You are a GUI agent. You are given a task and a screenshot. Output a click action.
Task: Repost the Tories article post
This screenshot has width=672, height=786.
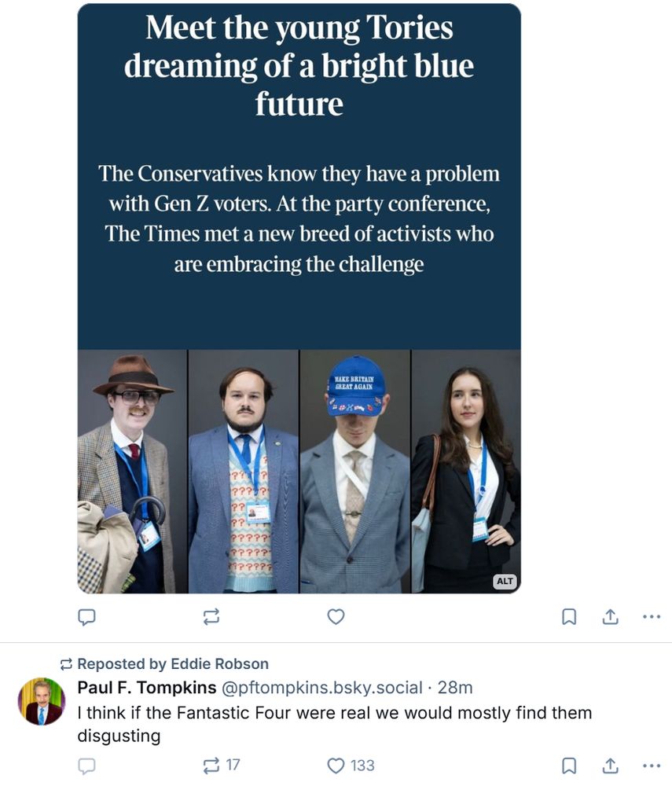point(211,616)
